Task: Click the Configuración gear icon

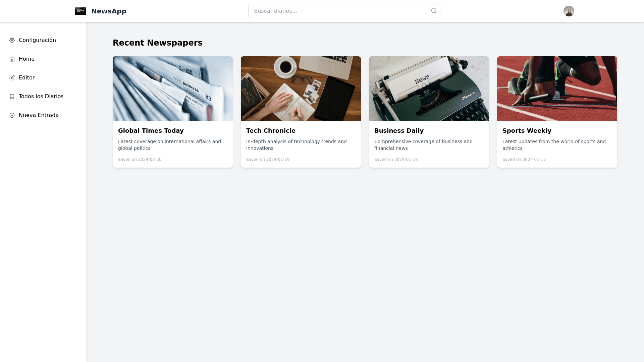Action: [12, 40]
